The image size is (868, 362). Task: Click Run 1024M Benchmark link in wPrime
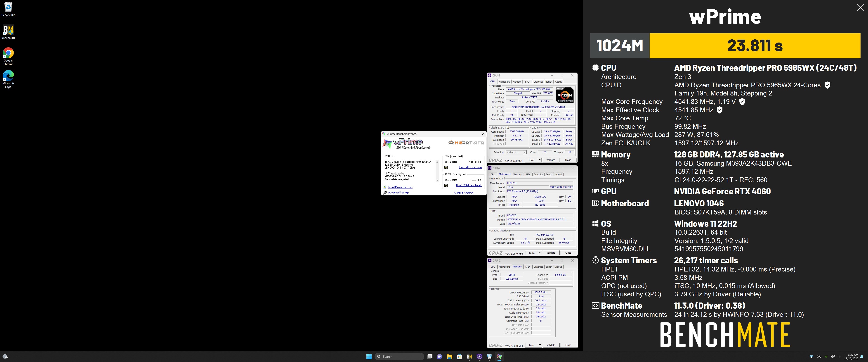469,185
